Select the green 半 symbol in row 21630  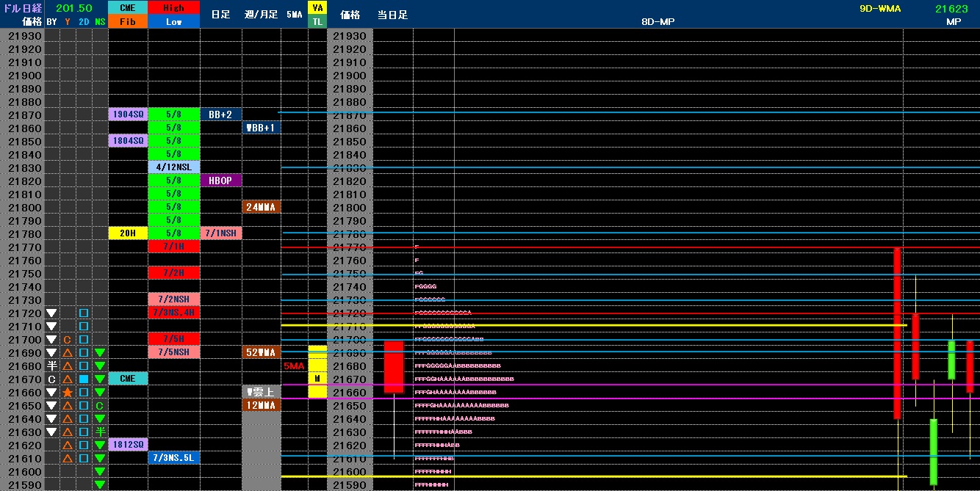pos(100,432)
